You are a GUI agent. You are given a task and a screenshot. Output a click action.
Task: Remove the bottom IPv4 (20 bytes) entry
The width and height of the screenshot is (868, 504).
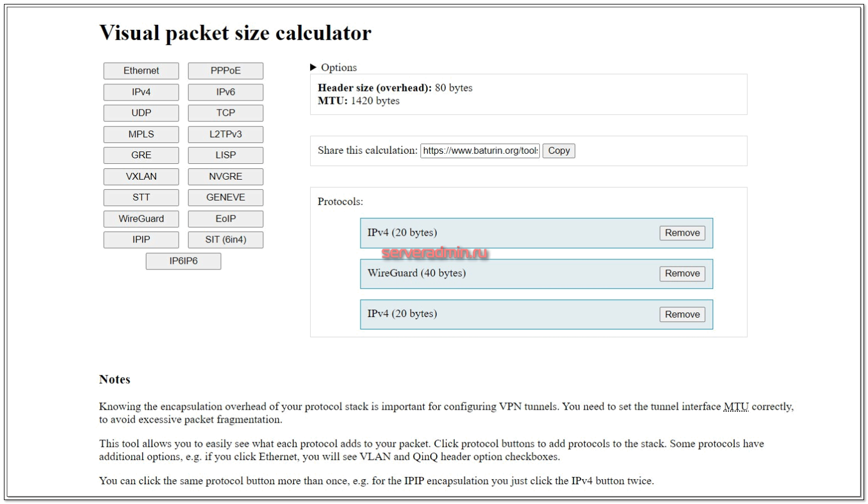tap(682, 315)
